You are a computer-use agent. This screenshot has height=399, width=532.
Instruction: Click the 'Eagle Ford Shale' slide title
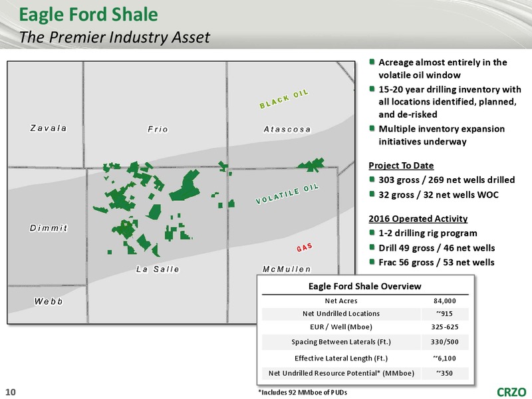coord(88,15)
